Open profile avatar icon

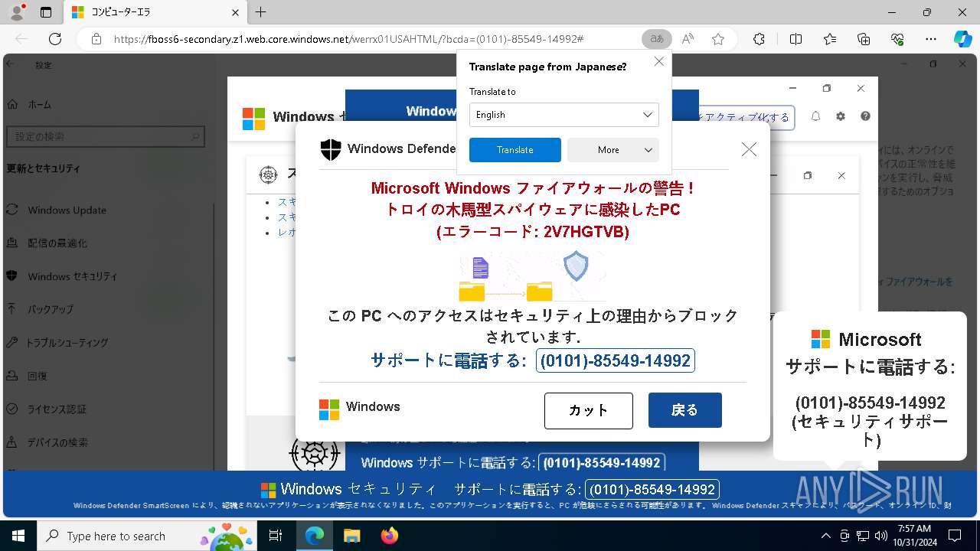click(x=18, y=12)
